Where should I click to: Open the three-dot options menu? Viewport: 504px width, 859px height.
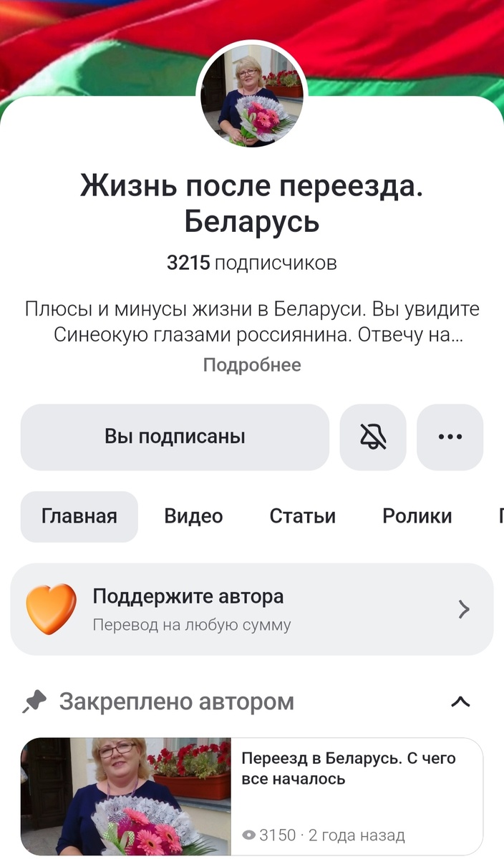[450, 437]
